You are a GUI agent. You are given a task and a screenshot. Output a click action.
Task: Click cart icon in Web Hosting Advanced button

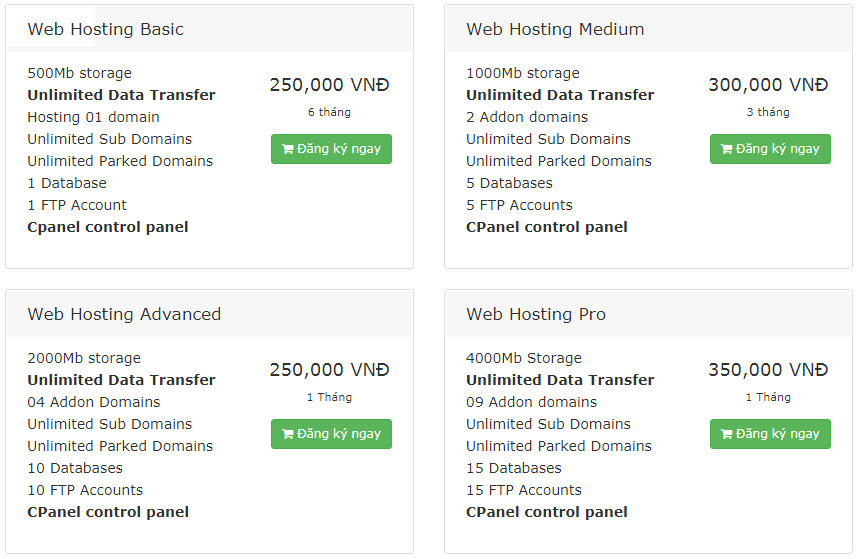288,434
